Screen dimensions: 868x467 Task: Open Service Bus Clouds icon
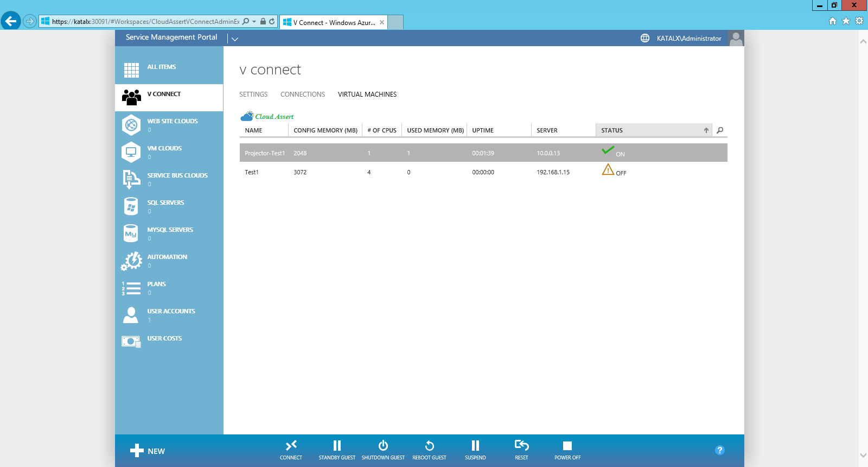[x=131, y=179]
